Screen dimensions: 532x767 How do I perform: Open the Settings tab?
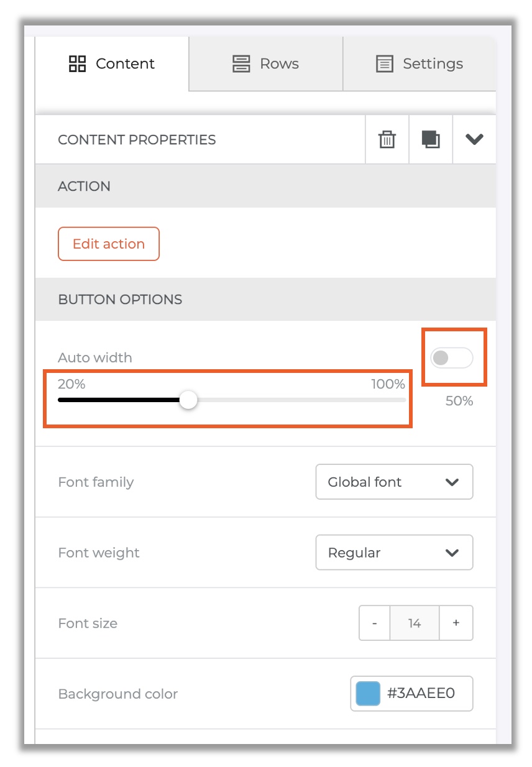click(x=420, y=63)
